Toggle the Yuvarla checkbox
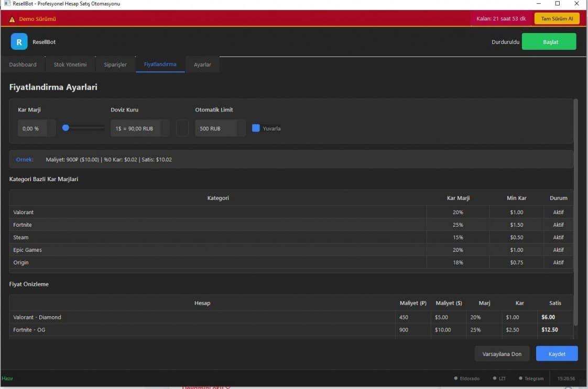This screenshot has height=389, width=588. tap(256, 128)
